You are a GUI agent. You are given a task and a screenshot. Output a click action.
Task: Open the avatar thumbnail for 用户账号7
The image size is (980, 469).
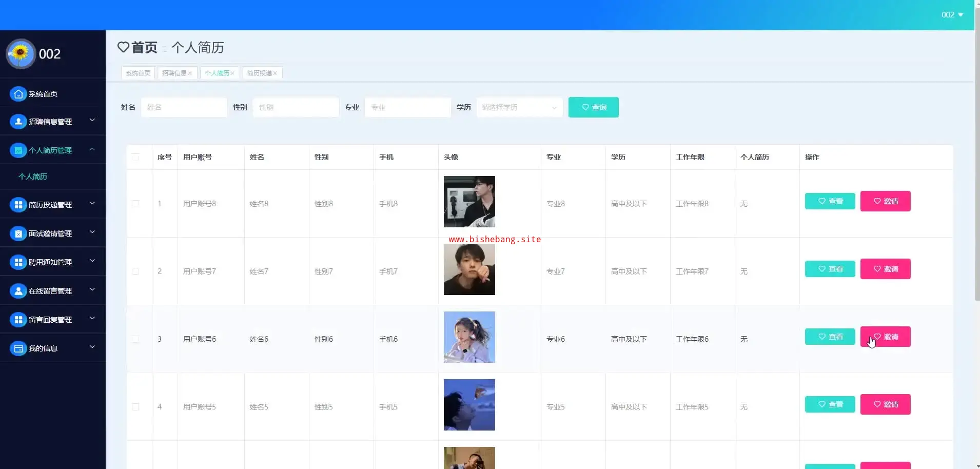(469, 269)
